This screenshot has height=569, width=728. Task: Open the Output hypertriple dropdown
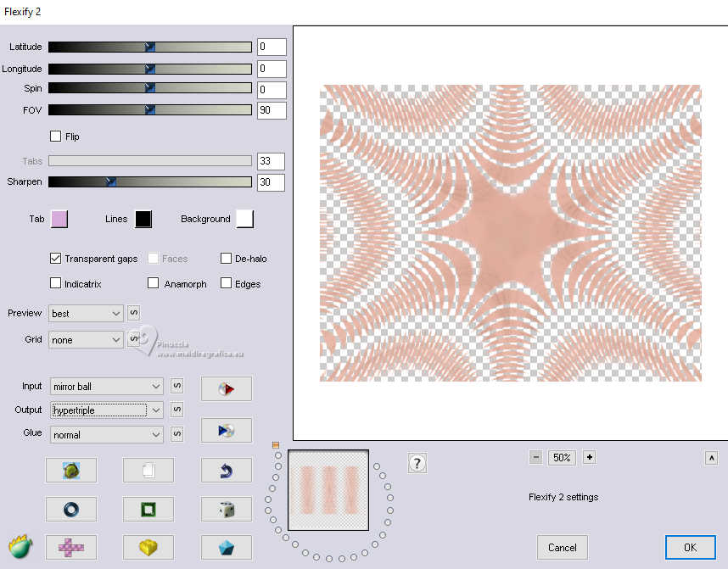coord(107,410)
